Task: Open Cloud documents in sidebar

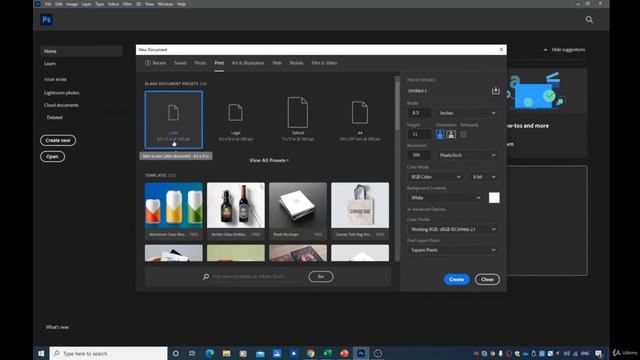Action: [61, 105]
